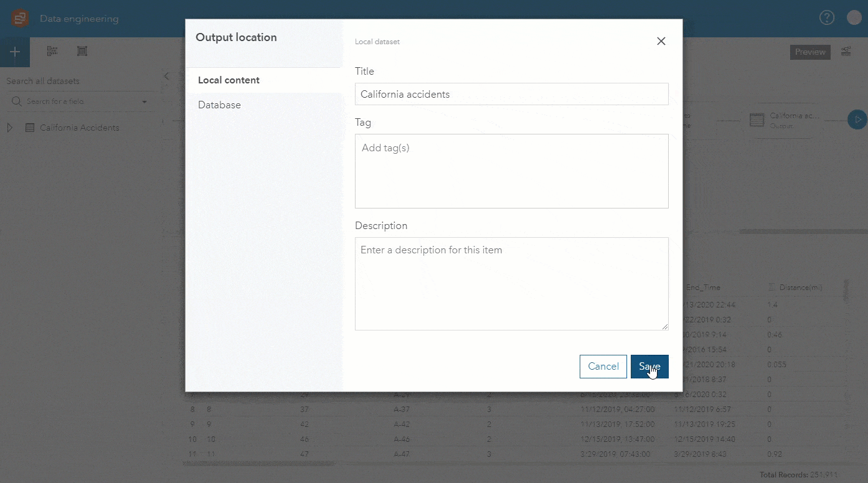
Task: Add a new dataset with the plus icon
Action: (14, 52)
